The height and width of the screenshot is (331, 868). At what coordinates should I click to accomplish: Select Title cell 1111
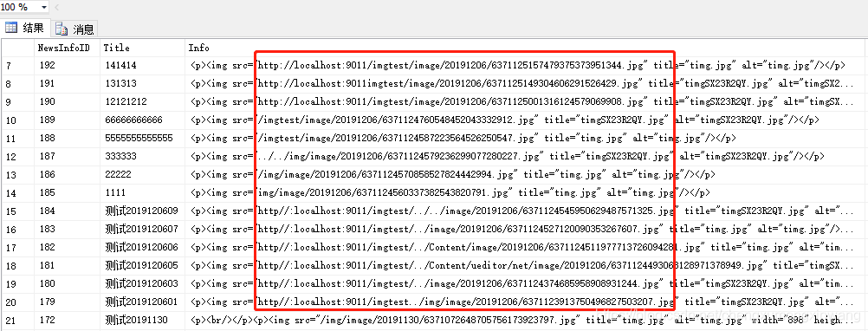pyautogui.click(x=142, y=192)
